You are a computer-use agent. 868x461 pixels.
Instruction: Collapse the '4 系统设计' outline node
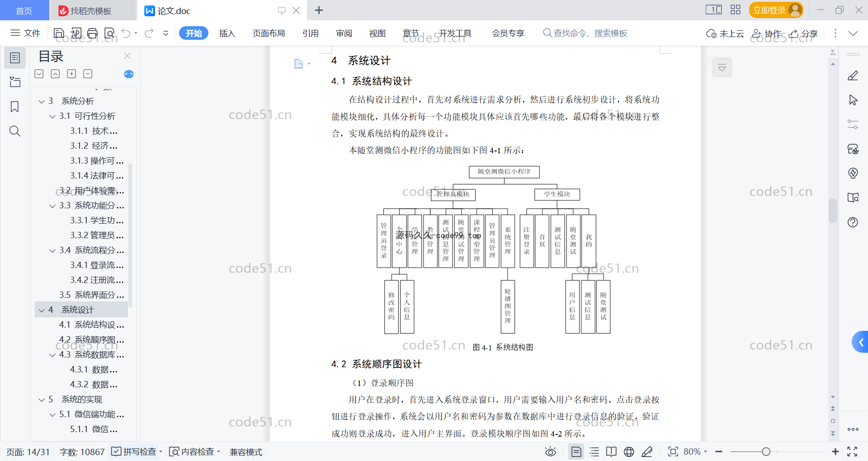[x=42, y=310]
